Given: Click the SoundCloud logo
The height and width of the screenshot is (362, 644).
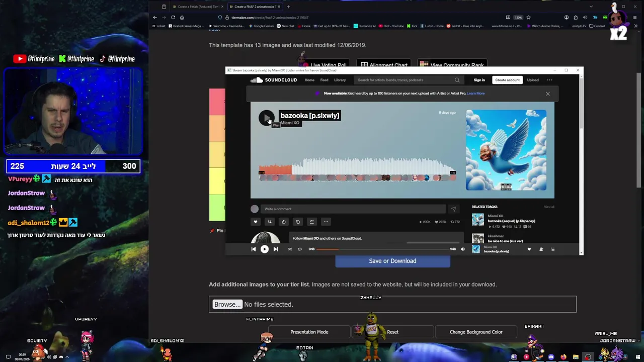Looking at the screenshot, I should (x=274, y=80).
